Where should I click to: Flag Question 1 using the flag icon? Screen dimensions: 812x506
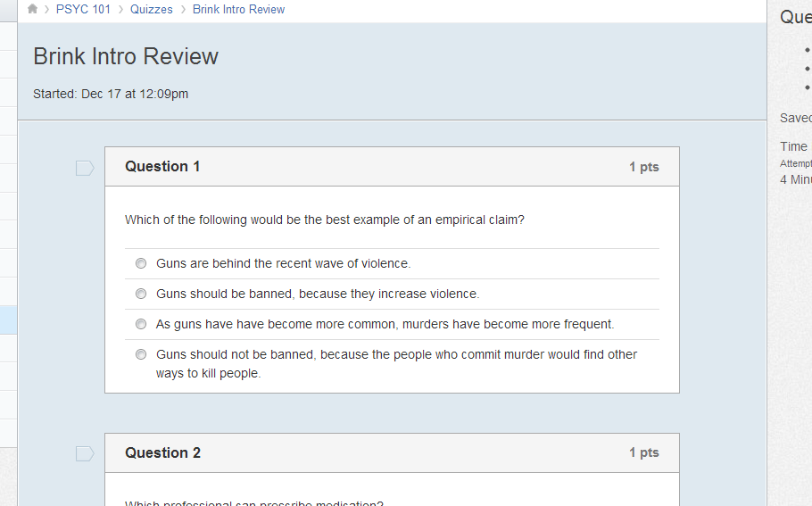(85, 168)
